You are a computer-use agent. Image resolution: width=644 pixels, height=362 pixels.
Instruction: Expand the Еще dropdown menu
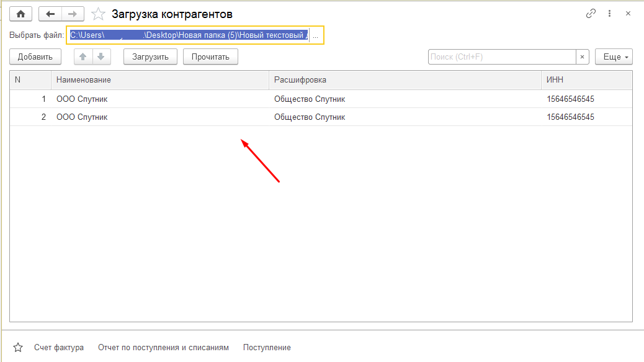click(x=613, y=57)
